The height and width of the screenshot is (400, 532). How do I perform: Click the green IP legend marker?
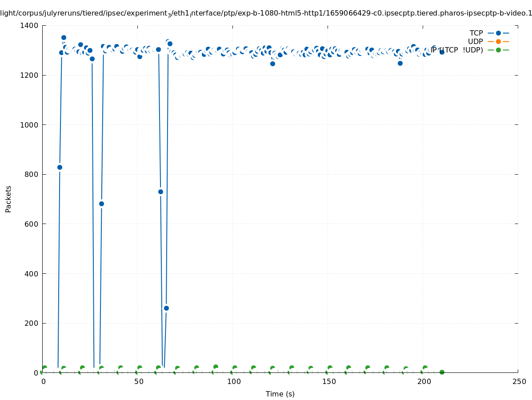(498, 50)
